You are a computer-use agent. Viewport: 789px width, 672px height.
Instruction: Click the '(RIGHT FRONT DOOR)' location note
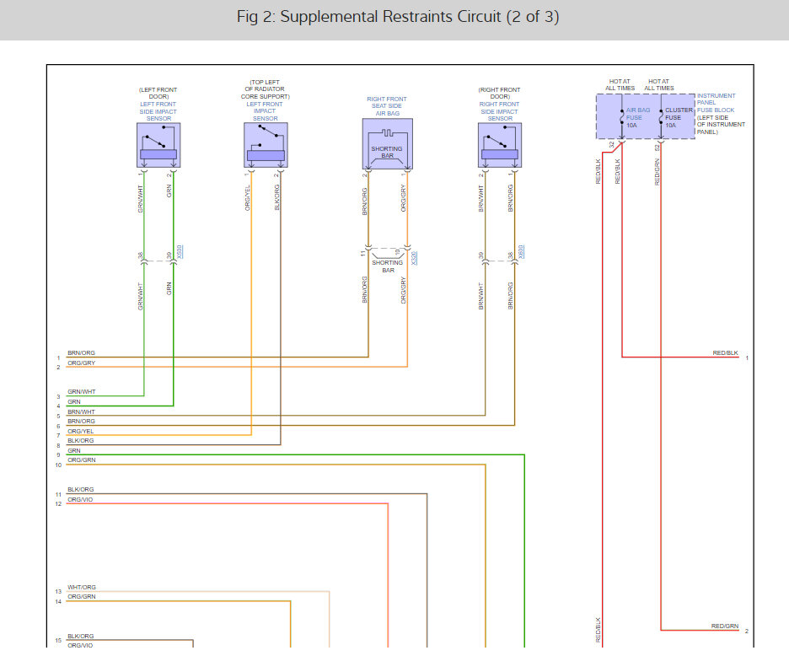pyautogui.click(x=499, y=93)
